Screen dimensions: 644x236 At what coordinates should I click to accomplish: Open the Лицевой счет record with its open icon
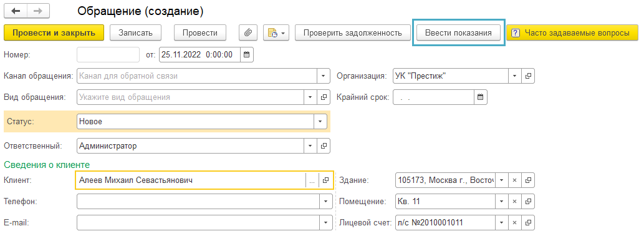528,223
